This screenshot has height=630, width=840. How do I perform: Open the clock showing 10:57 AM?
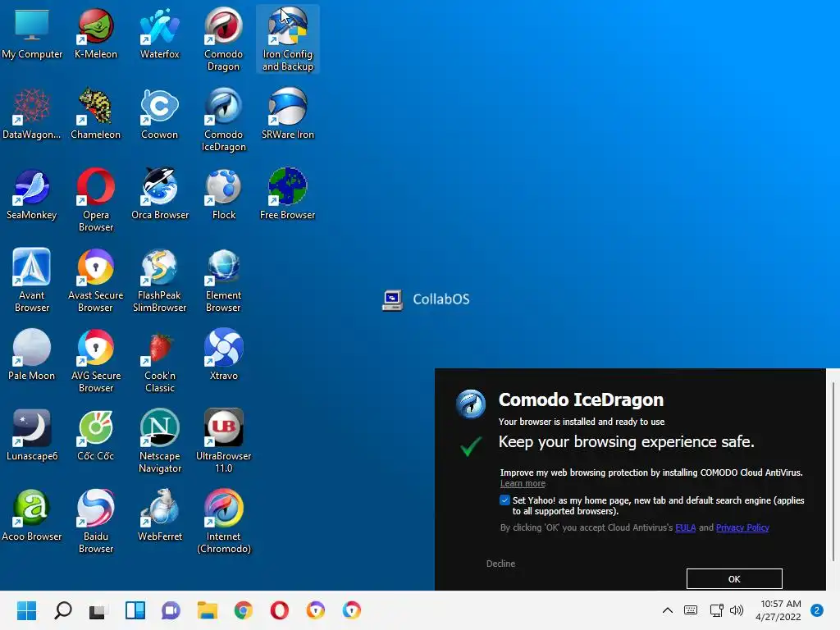[x=778, y=610]
